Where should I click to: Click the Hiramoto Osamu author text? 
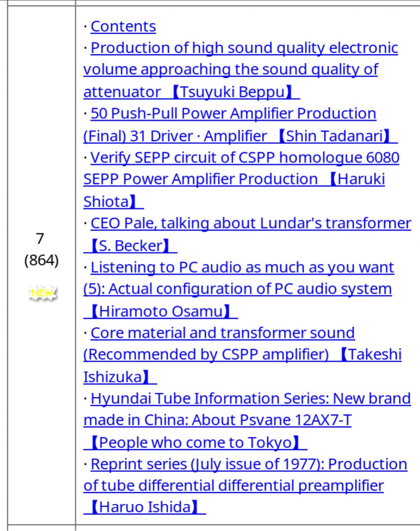[x=161, y=311]
